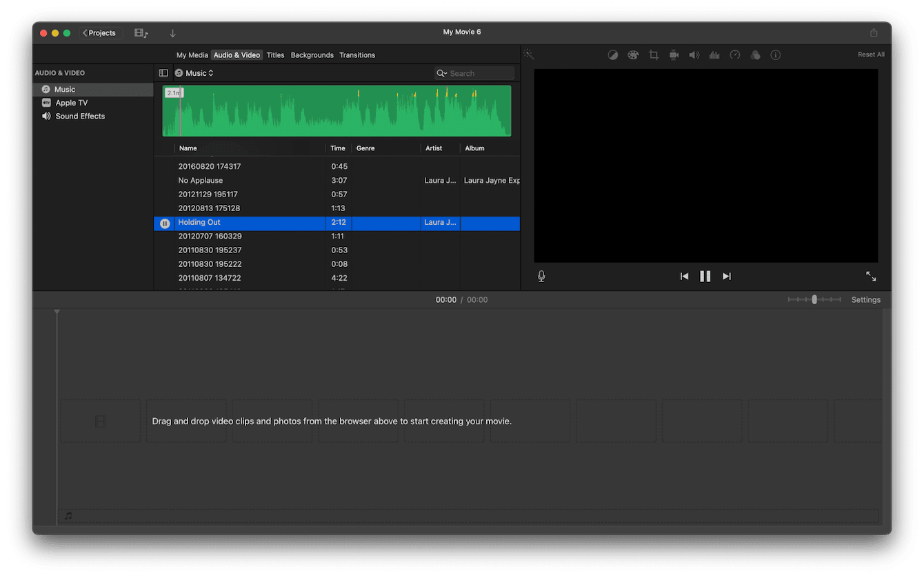Click the timeline zoom slider

click(x=814, y=300)
